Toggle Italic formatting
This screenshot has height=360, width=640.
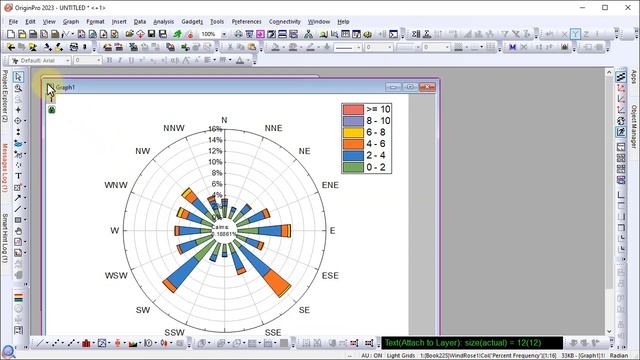(120, 60)
